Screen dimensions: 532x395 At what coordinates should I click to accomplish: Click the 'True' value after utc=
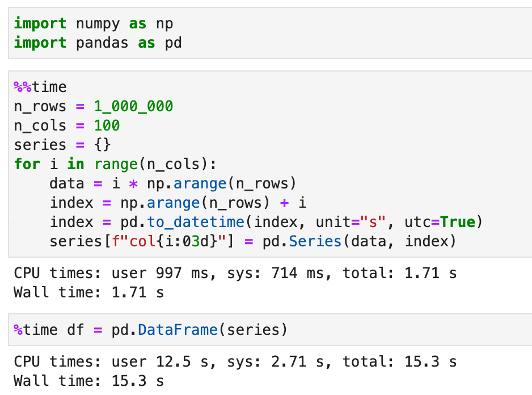click(x=458, y=222)
